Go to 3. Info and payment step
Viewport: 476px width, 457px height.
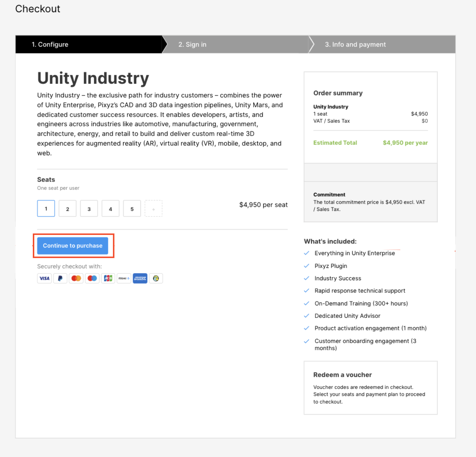click(x=382, y=44)
